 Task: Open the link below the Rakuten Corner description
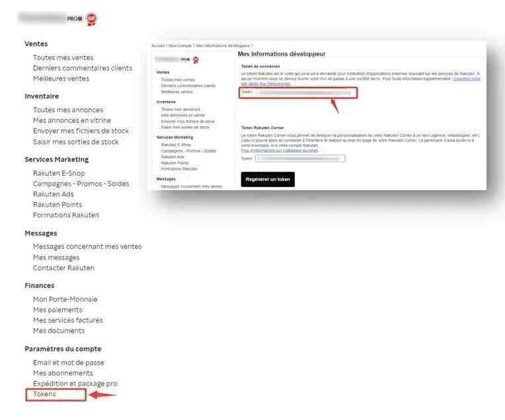[x=280, y=151]
